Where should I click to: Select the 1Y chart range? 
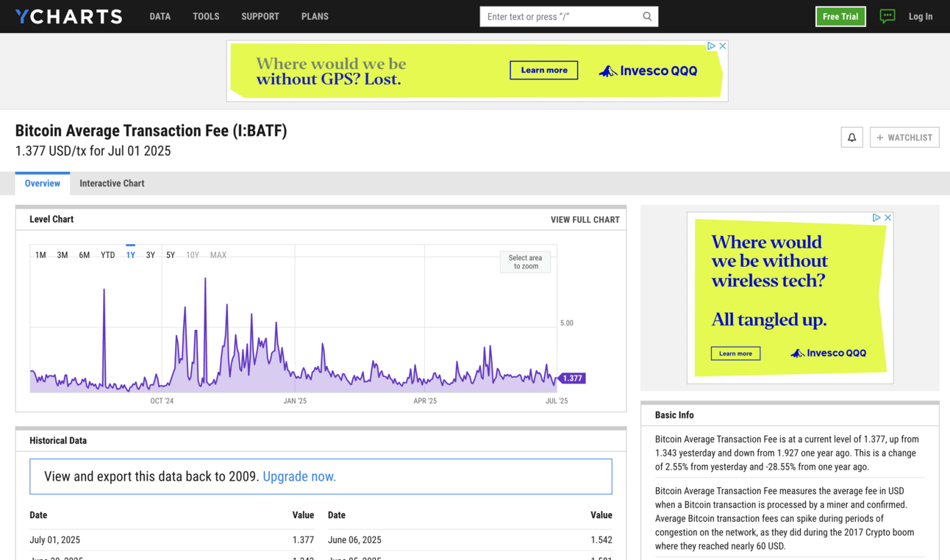click(130, 255)
